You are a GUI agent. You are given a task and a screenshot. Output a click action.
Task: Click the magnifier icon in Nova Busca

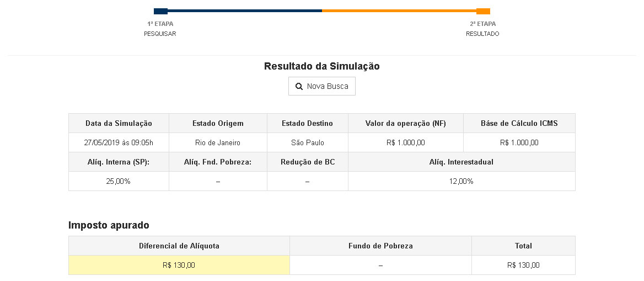pos(299,86)
